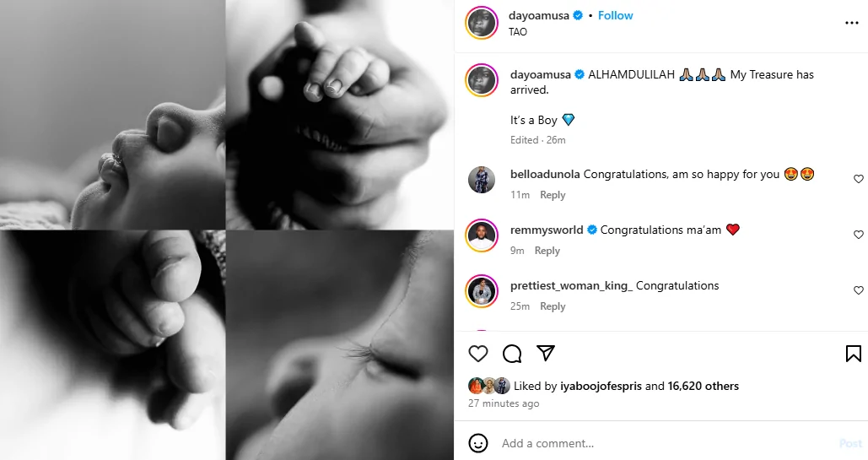View remmysworld's profile avatar

[x=482, y=235]
